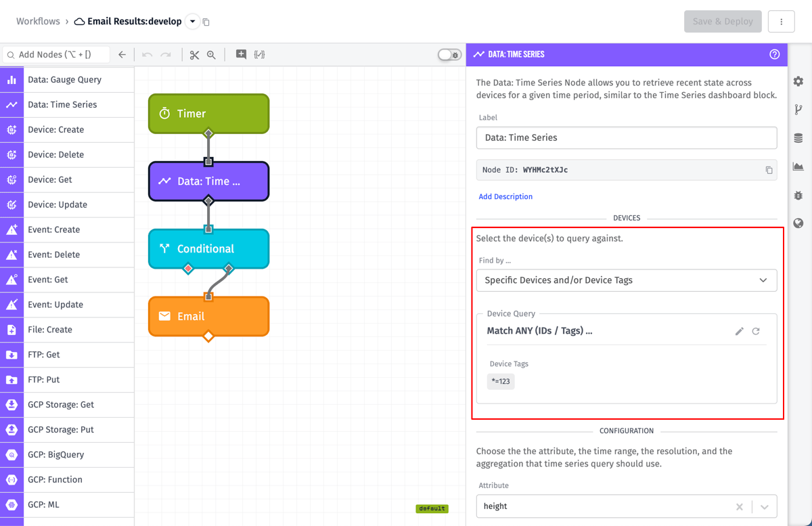
Task: Reset the device query with the refresh icon
Action: point(756,331)
